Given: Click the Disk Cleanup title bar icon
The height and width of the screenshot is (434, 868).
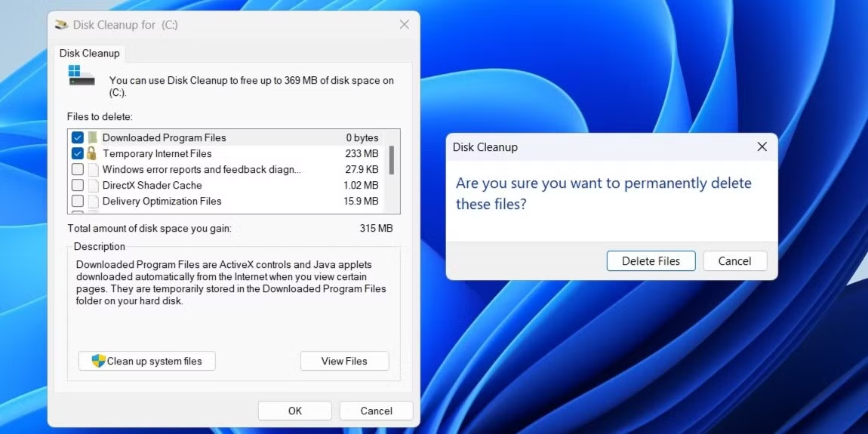Looking at the screenshot, I should coord(61,25).
